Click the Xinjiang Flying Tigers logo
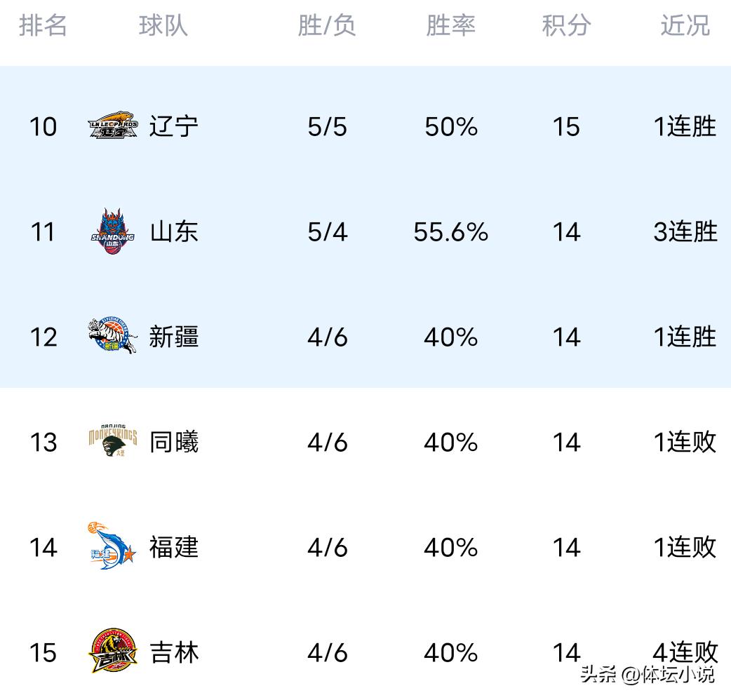 112,336
